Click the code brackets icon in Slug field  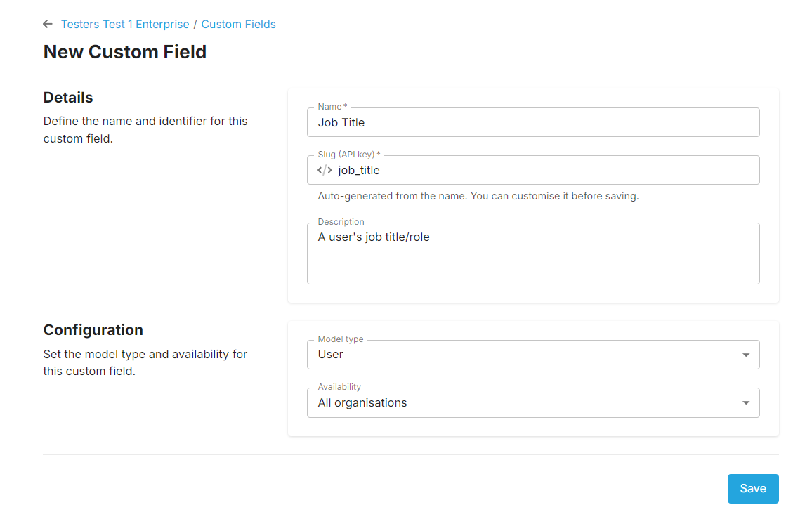pos(325,170)
